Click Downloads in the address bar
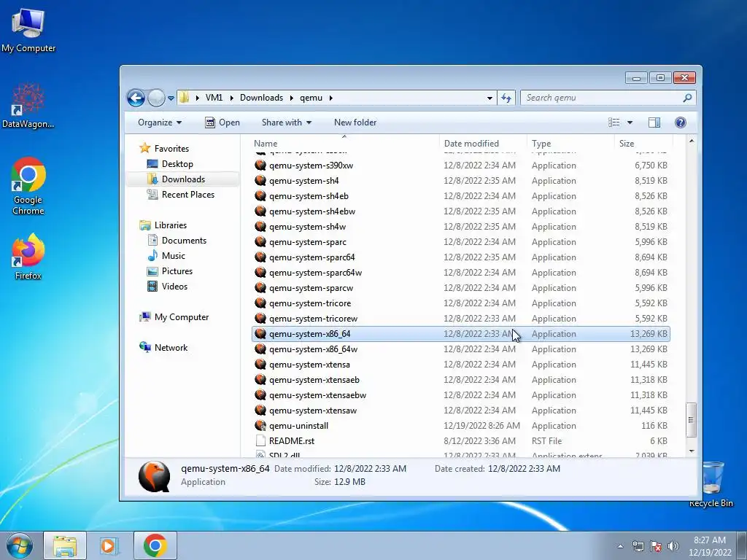 point(261,98)
